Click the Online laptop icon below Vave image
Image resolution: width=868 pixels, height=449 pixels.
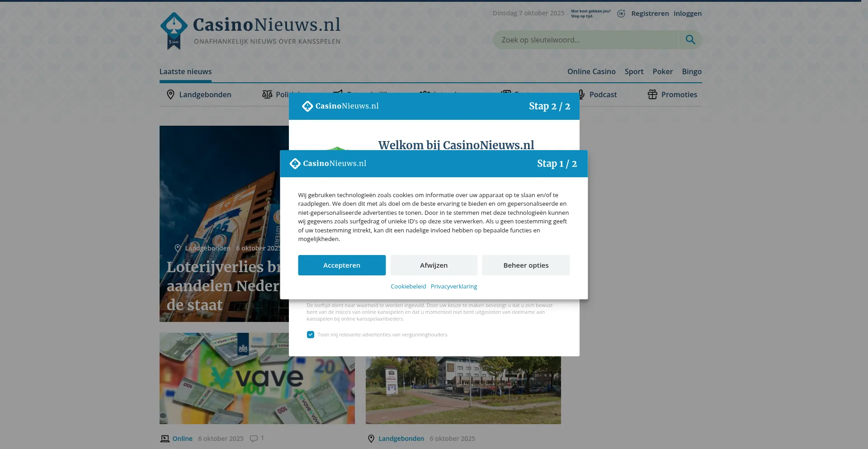[165, 439]
